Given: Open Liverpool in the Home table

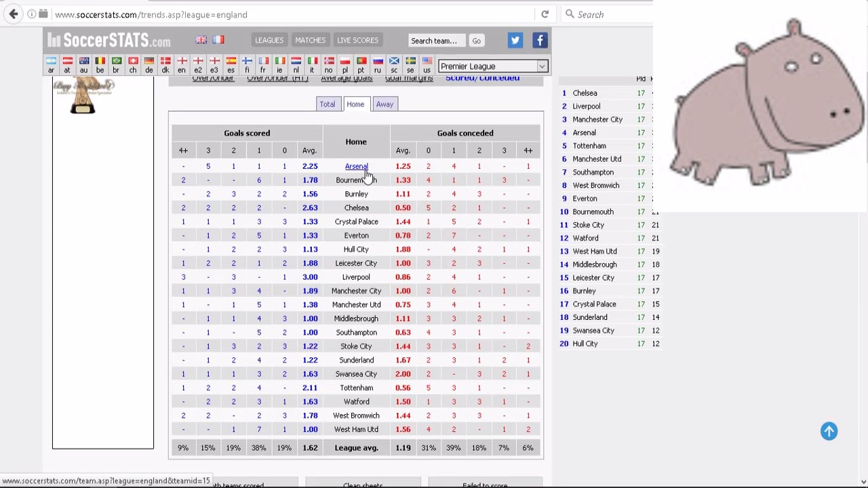Looking at the screenshot, I should pyautogui.click(x=356, y=277).
